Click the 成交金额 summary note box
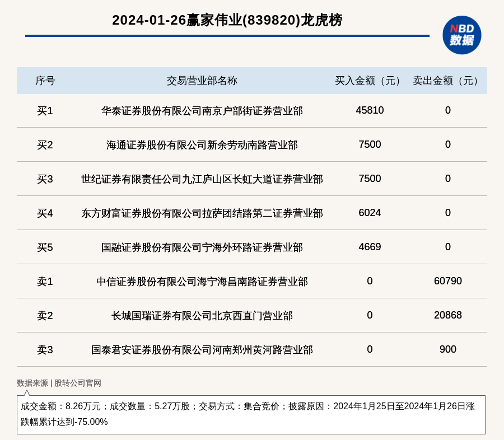 (x=251, y=415)
